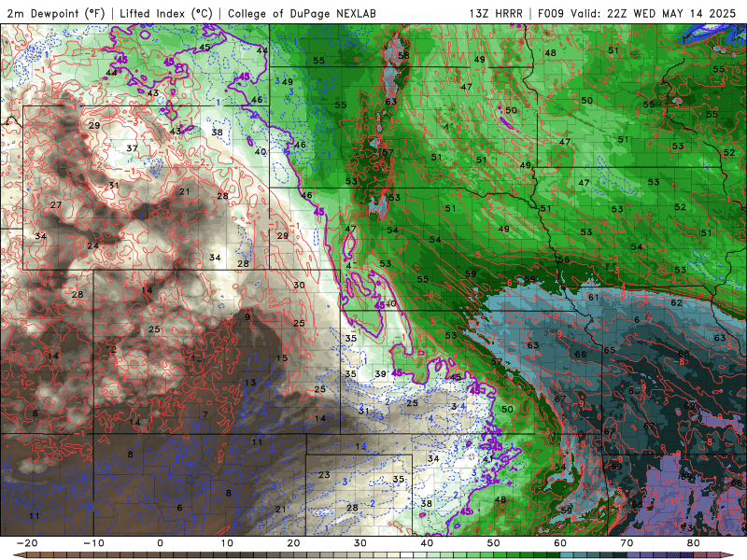
Task: Click the "13" dewpoint value on map
Action: [250, 383]
